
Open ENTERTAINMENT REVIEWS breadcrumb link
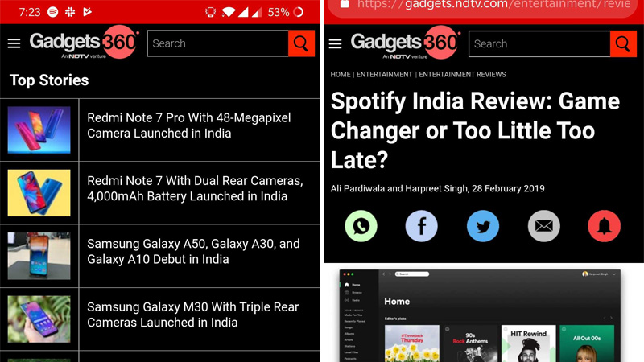462,74
